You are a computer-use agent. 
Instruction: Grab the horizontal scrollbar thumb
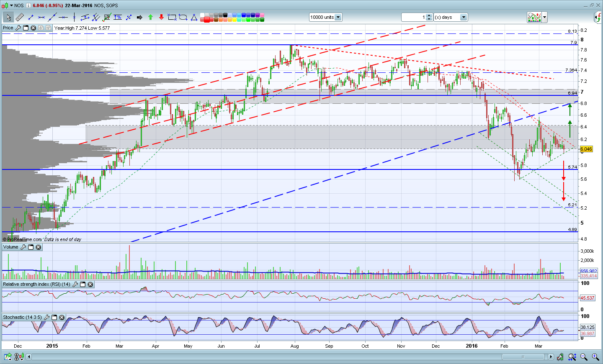pyautogui.click(x=523, y=357)
